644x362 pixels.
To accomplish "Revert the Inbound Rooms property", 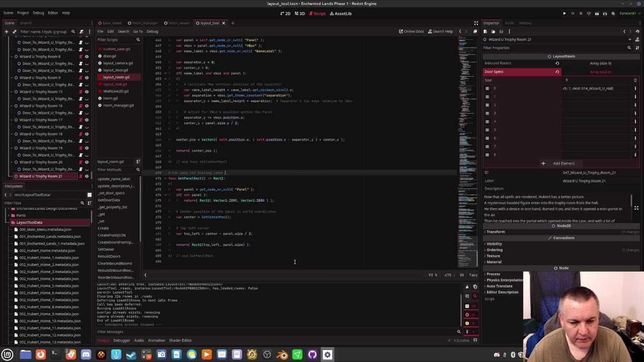I will [557, 63].
